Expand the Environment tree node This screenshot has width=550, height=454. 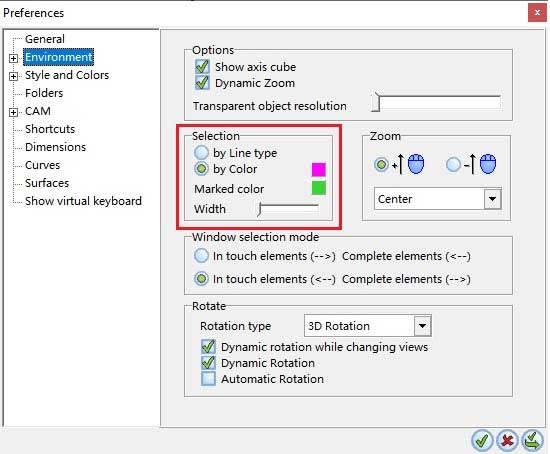13,58
